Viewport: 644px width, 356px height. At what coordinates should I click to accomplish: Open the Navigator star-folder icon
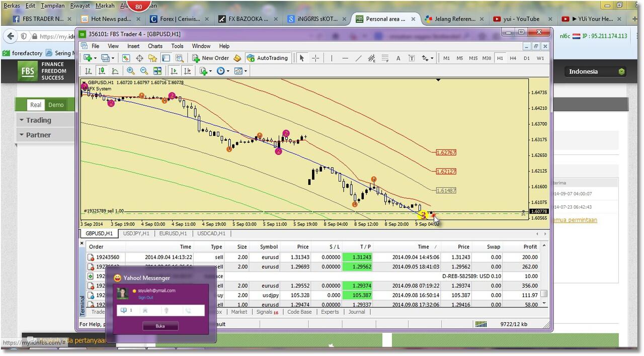coord(152,58)
